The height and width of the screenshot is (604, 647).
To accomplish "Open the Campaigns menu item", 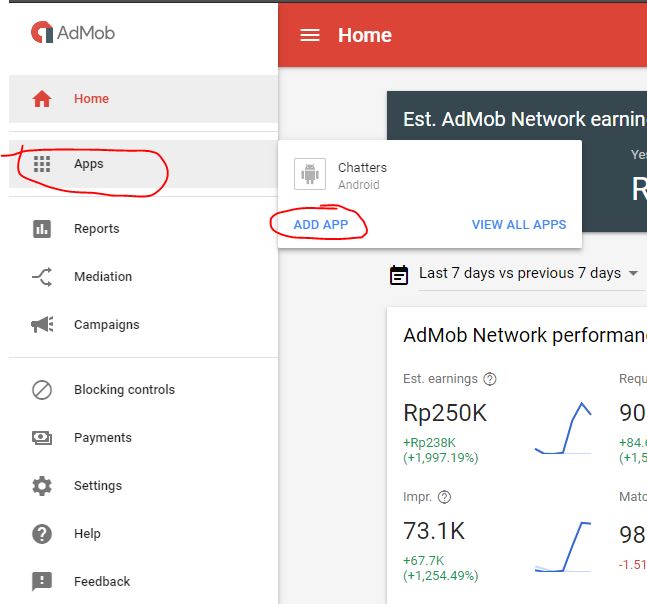I will (x=143, y=324).
